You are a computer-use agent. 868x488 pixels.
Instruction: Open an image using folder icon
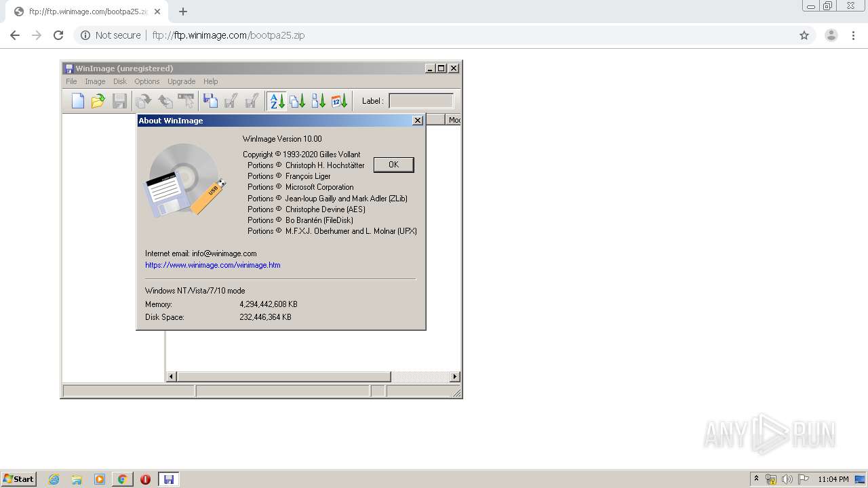point(98,101)
